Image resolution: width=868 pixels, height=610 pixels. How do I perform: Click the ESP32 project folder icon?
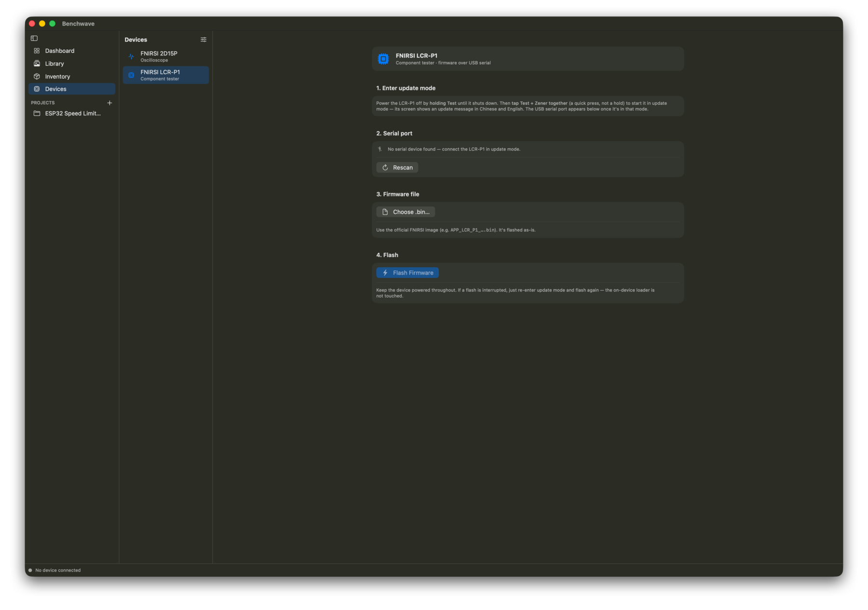pos(37,113)
